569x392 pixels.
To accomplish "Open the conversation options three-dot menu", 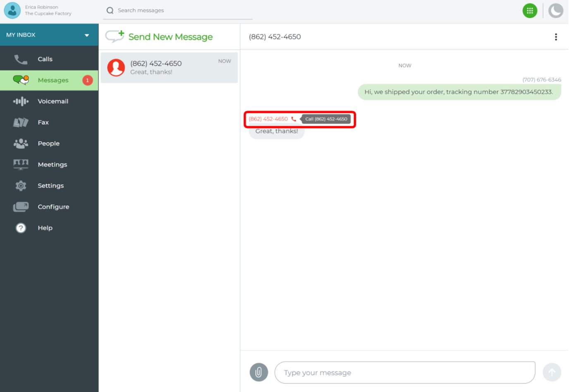I will (x=556, y=36).
